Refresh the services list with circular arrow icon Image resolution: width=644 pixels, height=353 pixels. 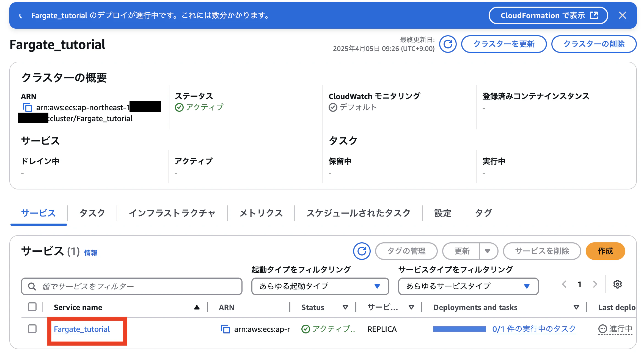tap(362, 251)
